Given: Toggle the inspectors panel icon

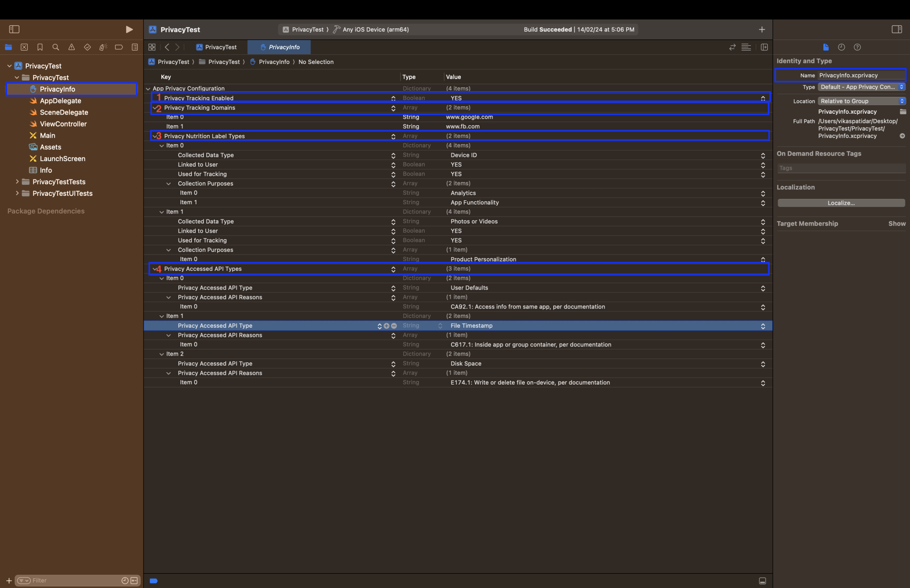Looking at the screenshot, I should (896, 29).
